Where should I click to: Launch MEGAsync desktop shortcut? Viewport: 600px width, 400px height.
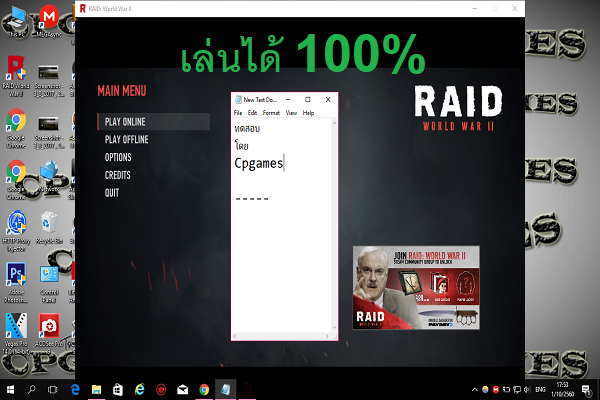coord(49,21)
